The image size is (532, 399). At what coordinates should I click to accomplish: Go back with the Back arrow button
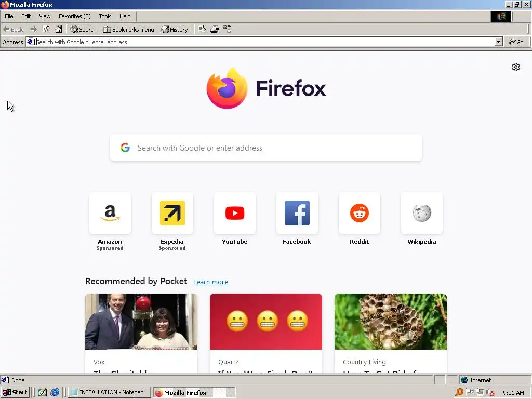[x=13, y=30]
